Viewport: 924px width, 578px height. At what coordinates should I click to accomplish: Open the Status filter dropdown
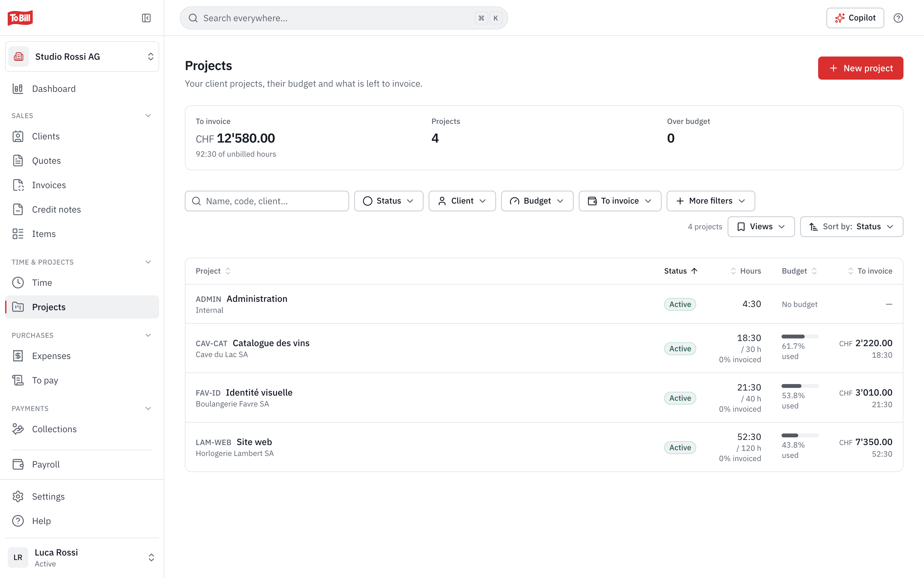click(389, 201)
